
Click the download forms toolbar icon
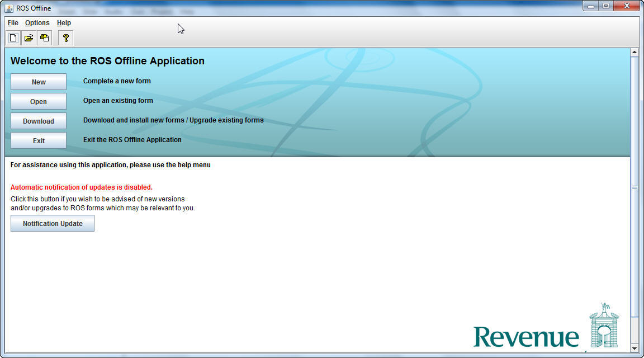click(x=44, y=38)
